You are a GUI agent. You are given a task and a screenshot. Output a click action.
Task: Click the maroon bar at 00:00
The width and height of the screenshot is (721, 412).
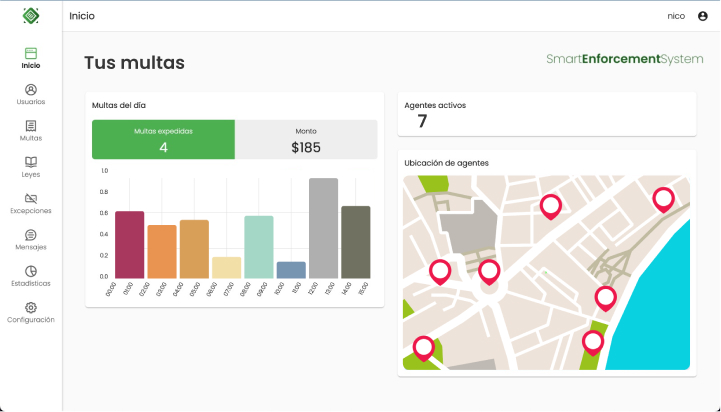[130, 245]
